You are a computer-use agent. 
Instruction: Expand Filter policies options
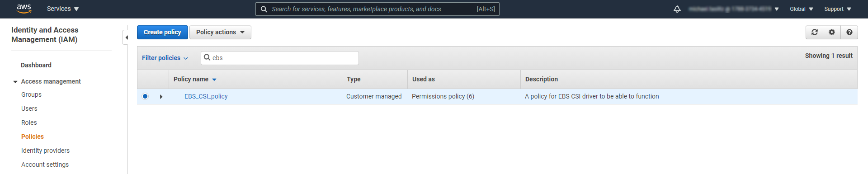[x=165, y=58]
